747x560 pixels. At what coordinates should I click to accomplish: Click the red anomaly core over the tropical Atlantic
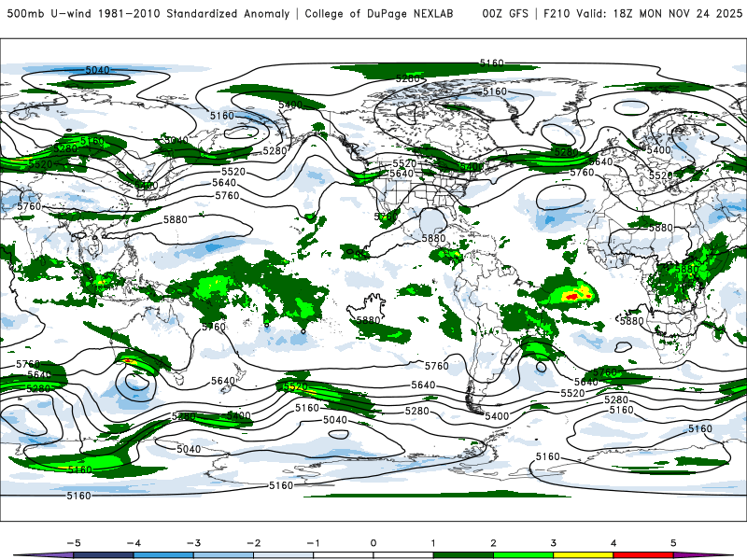click(573, 297)
